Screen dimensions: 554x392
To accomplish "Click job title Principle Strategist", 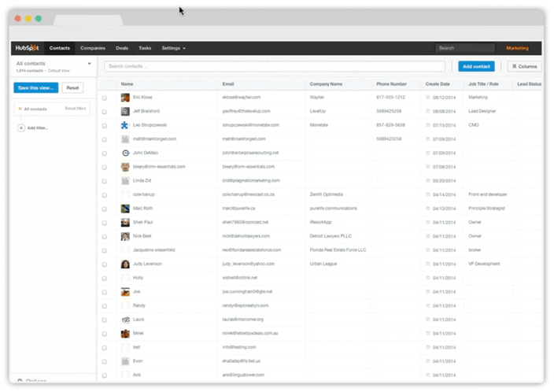I will 486,209.
